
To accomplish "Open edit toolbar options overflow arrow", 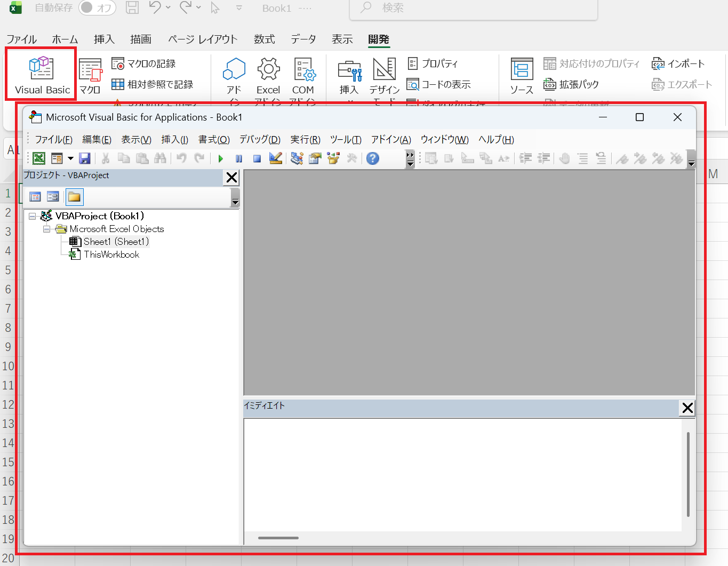I will pos(691,158).
